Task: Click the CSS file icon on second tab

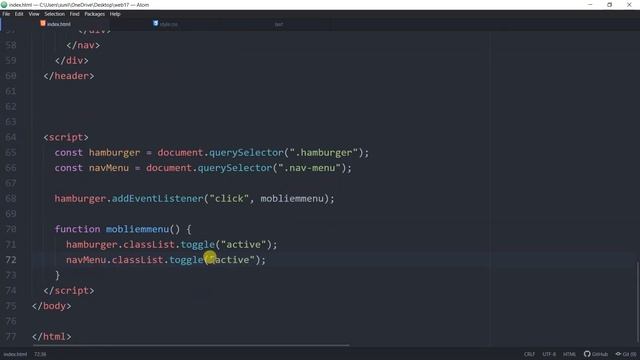Action: point(156,24)
